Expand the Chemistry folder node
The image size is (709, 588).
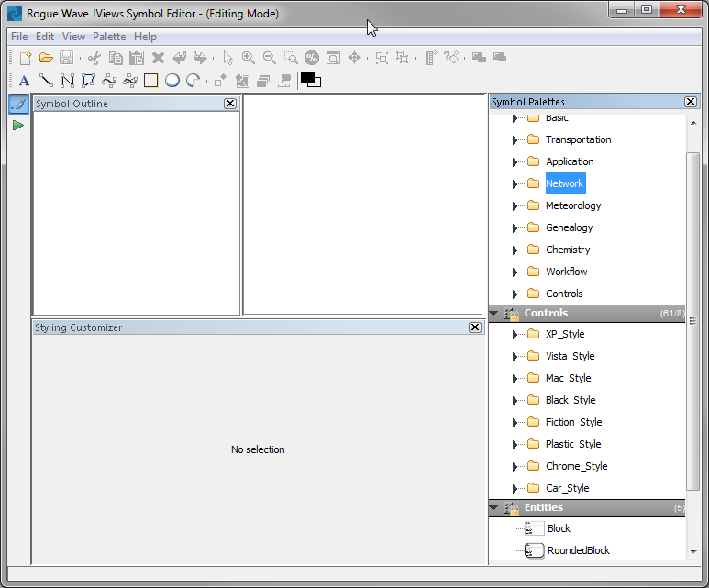(x=515, y=250)
